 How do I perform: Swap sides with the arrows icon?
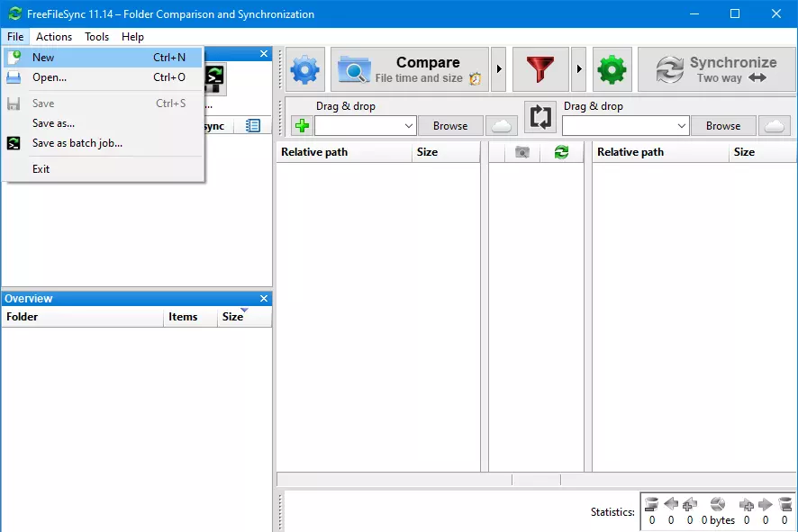tap(540, 117)
